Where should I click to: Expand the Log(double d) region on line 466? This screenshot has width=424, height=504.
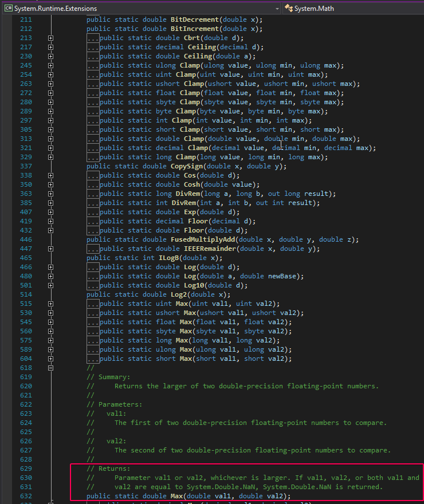(50, 267)
